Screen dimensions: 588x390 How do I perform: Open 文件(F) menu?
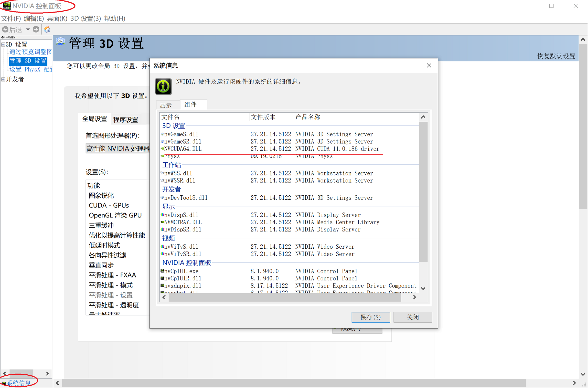tap(11, 18)
